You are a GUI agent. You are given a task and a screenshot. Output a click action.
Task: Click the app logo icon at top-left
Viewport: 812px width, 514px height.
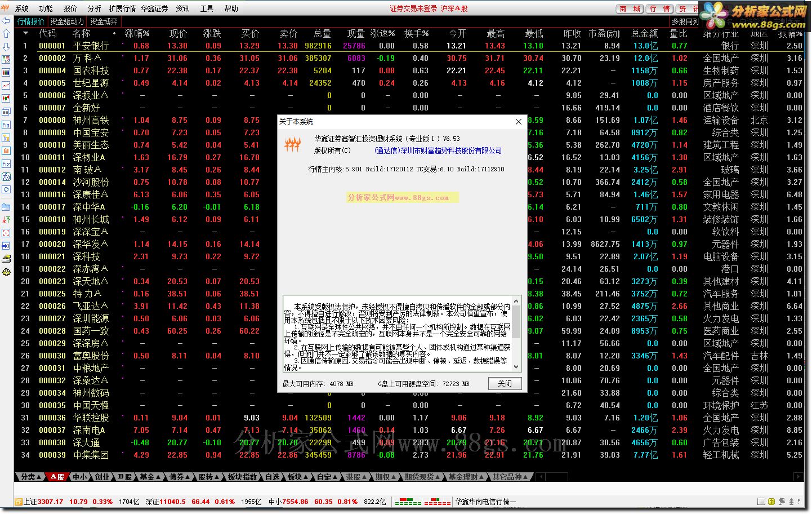pos(6,8)
